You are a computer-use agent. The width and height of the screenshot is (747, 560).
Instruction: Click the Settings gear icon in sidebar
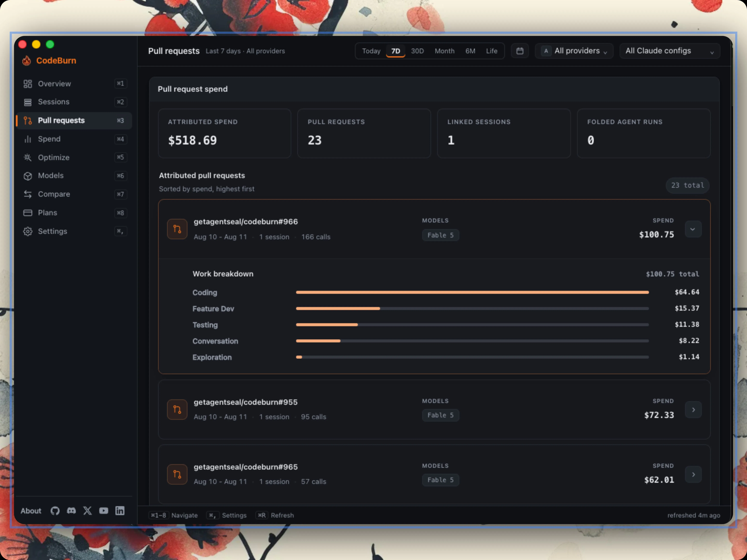28,231
